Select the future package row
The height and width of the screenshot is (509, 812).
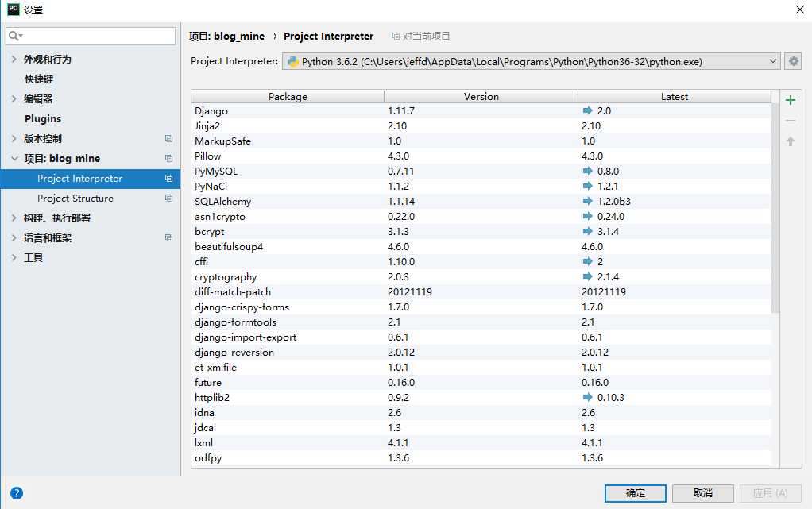(x=481, y=382)
